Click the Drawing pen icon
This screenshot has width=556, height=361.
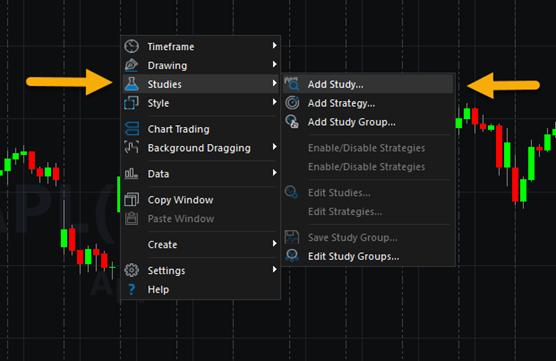click(132, 65)
